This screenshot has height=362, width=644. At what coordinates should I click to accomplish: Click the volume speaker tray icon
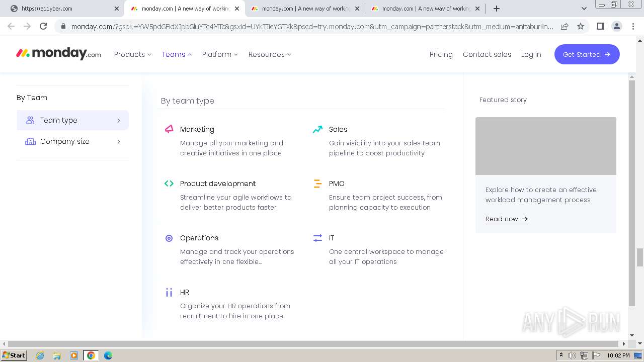[x=572, y=355]
